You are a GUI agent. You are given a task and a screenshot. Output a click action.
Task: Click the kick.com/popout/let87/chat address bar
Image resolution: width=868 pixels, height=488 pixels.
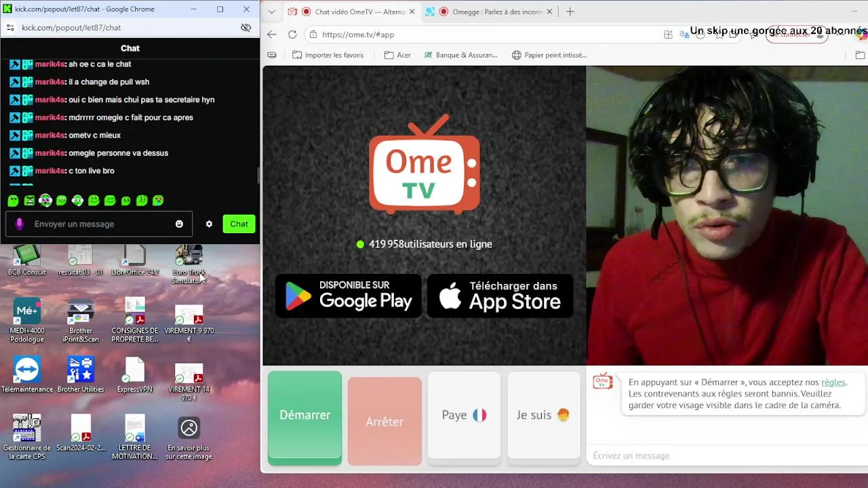(x=71, y=28)
